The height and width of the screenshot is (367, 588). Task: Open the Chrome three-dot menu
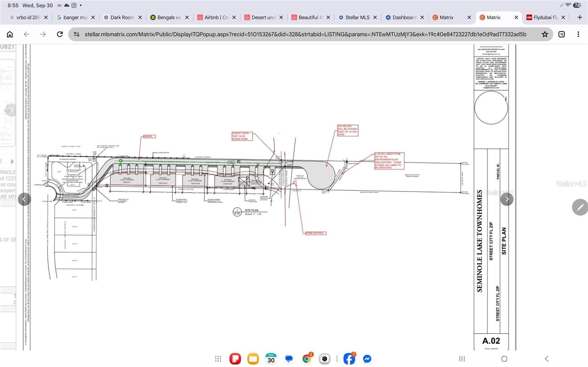click(578, 34)
